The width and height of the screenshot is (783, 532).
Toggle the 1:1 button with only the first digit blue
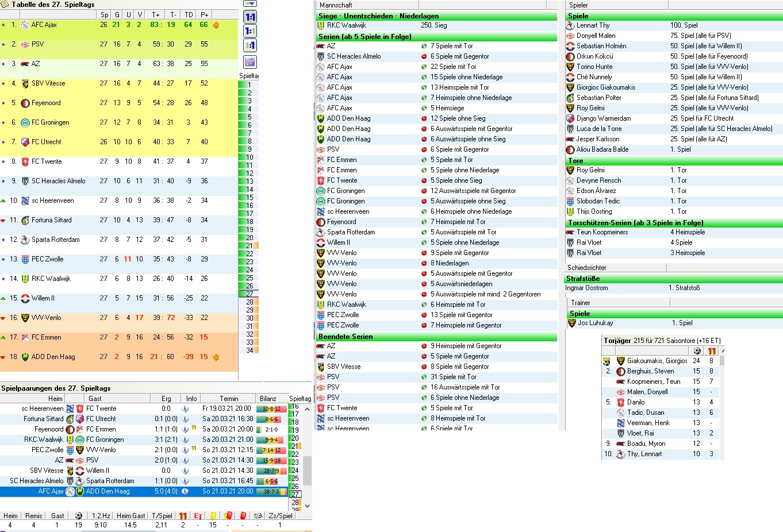click(250, 31)
